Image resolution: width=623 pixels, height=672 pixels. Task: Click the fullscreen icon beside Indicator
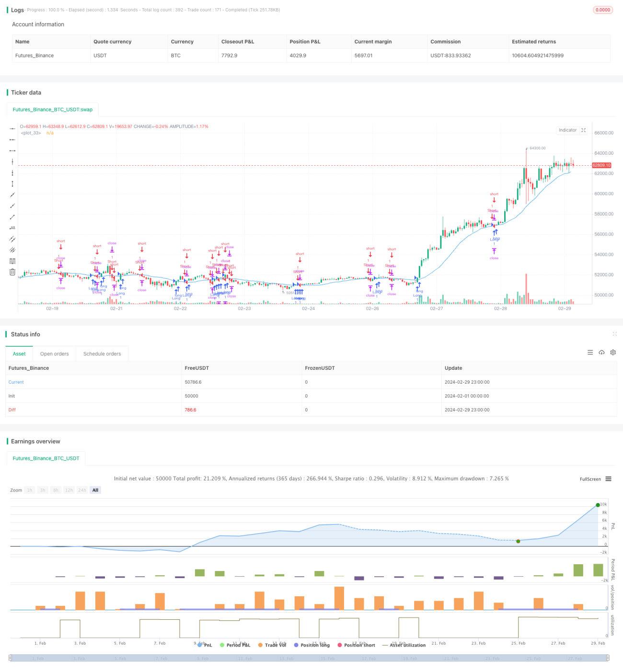pyautogui.click(x=584, y=130)
